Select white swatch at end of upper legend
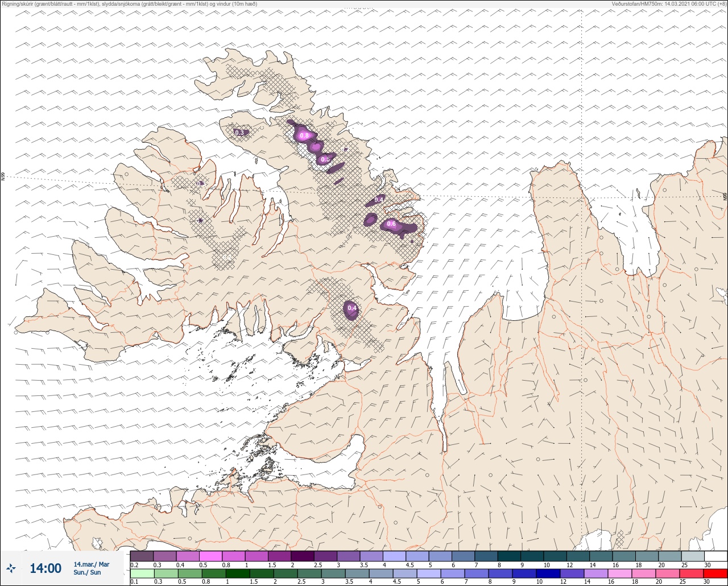The height and width of the screenshot is (586, 728). click(715, 556)
